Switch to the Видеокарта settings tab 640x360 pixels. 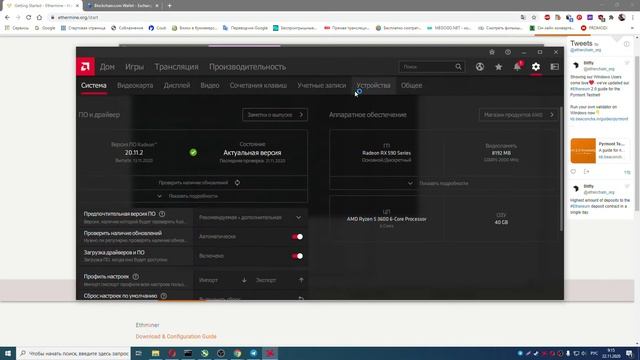pos(135,86)
